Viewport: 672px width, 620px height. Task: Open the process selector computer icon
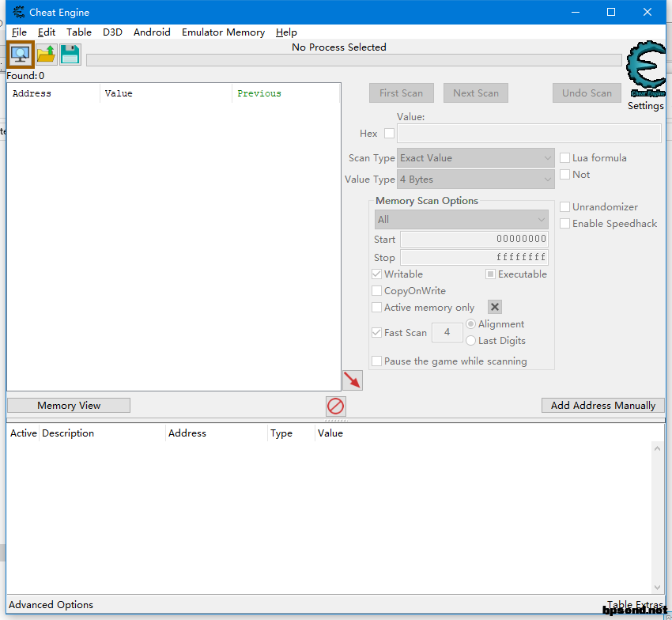coord(20,55)
